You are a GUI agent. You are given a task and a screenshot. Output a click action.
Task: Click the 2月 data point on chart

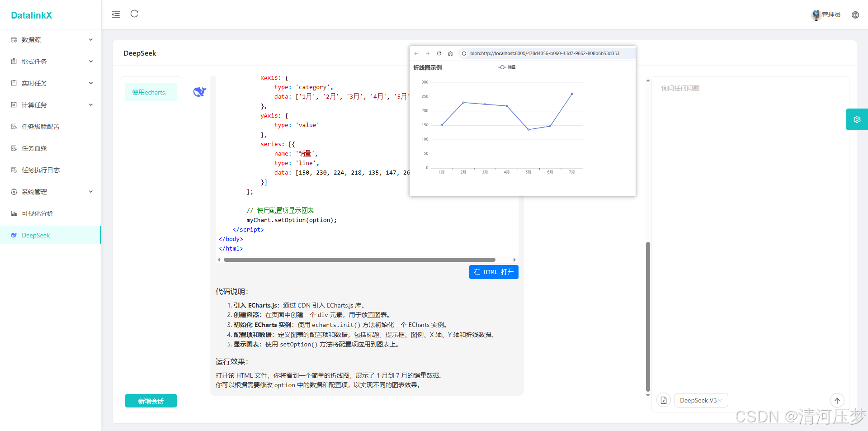point(463,103)
